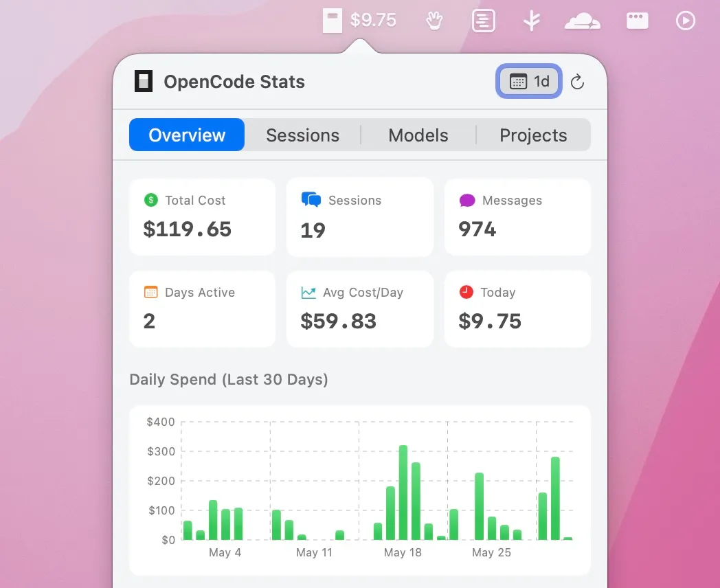Select the Overview tab
This screenshot has width=720, height=588.
pyautogui.click(x=187, y=135)
